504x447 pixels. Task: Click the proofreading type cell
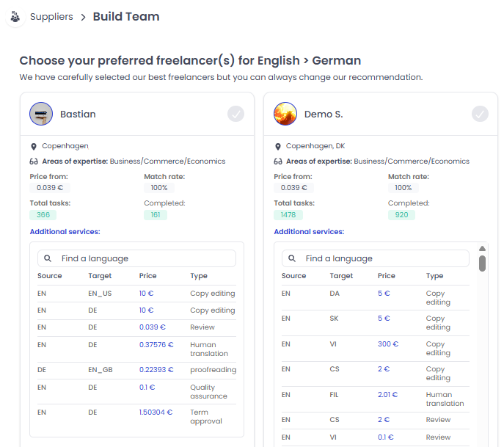click(x=213, y=370)
